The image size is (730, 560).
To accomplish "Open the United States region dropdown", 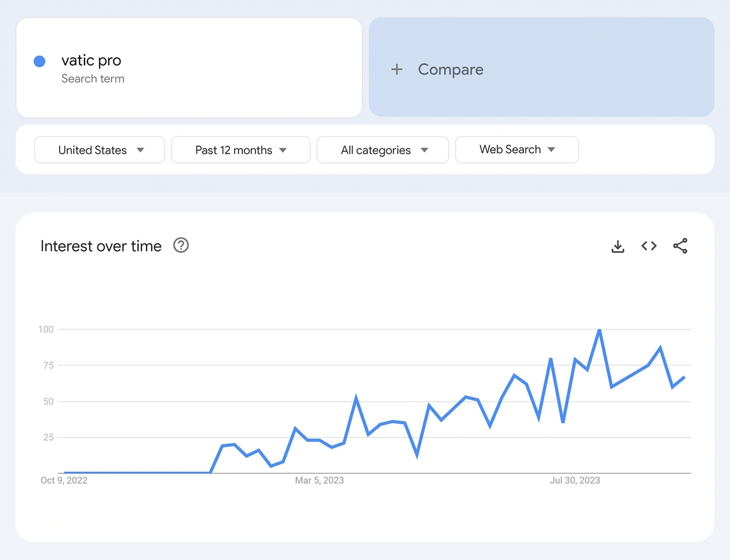I will 99,150.
